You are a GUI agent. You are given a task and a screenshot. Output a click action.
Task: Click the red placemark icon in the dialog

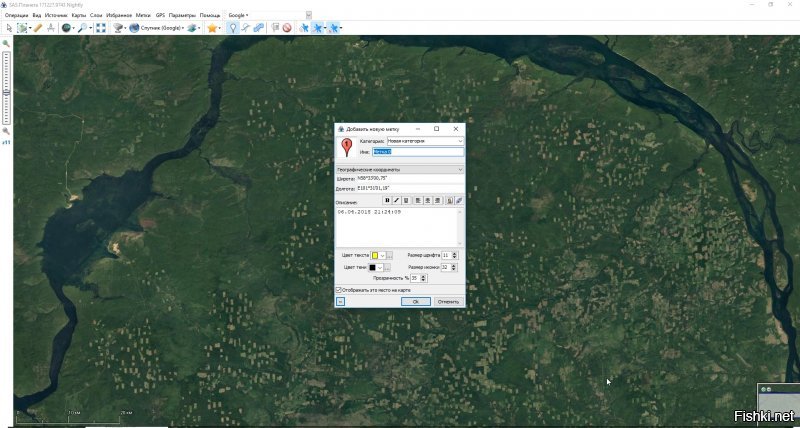347,147
